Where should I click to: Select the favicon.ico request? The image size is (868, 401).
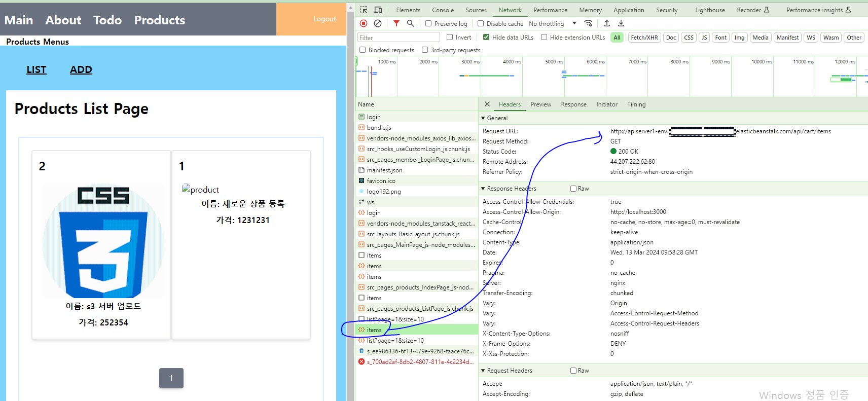pos(417,181)
